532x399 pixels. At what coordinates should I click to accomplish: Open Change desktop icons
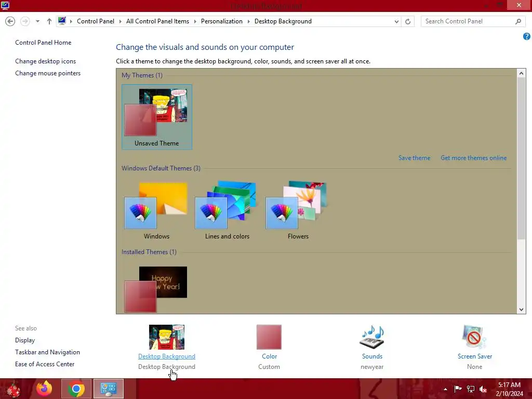point(46,61)
